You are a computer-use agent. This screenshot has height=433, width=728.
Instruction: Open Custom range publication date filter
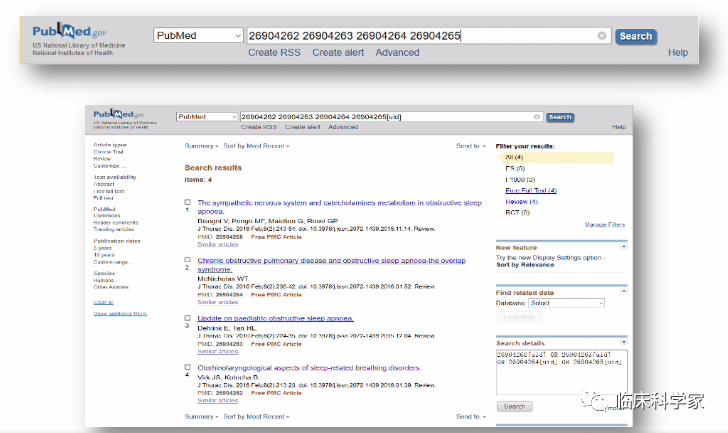pyautogui.click(x=113, y=262)
